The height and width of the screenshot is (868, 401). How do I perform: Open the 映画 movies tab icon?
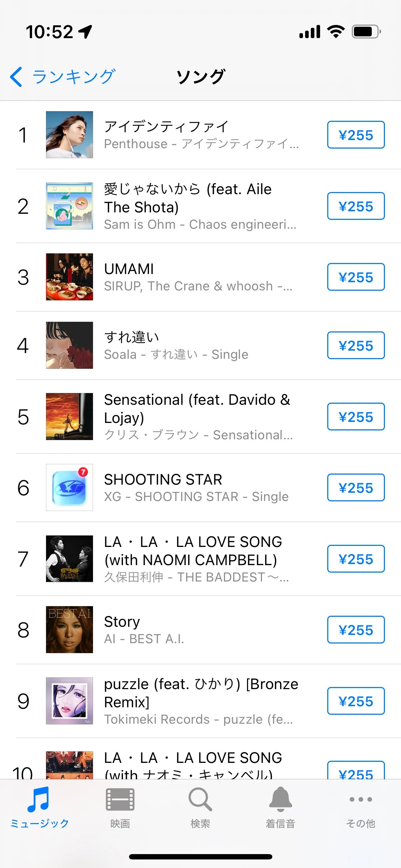[x=120, y=800]
